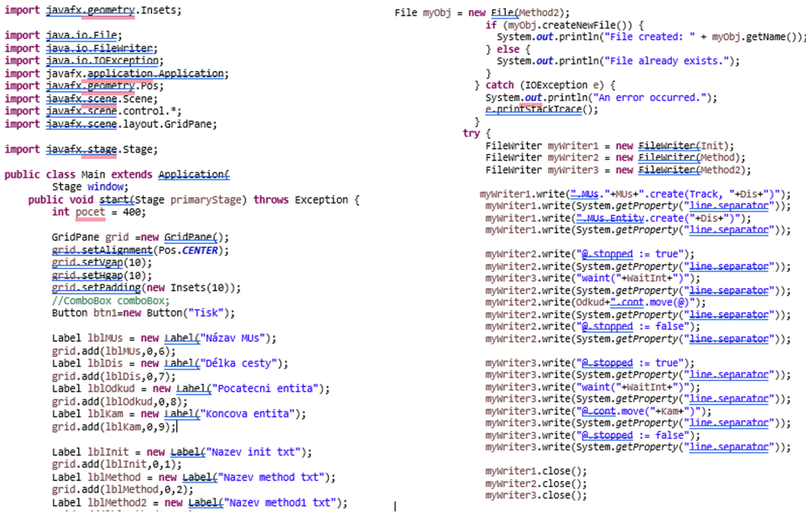
Task: Click 'primaryStage' parameter in start method
Action: [206, 200]
